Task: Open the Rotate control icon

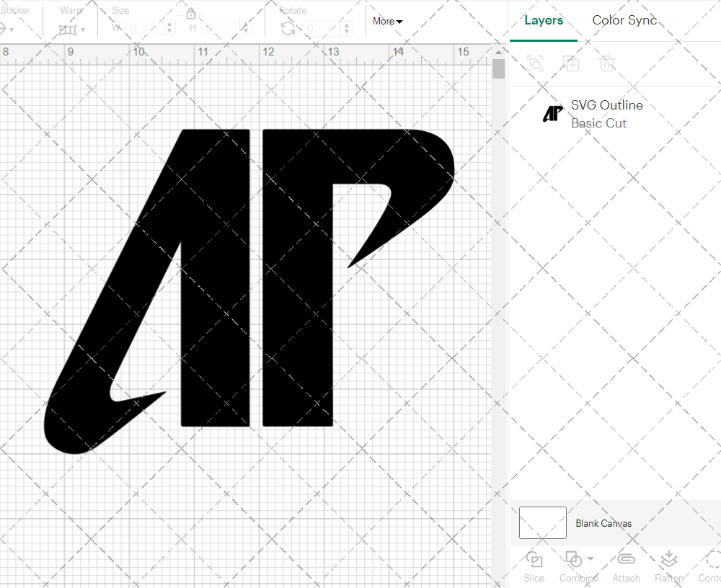Action: 288,27
